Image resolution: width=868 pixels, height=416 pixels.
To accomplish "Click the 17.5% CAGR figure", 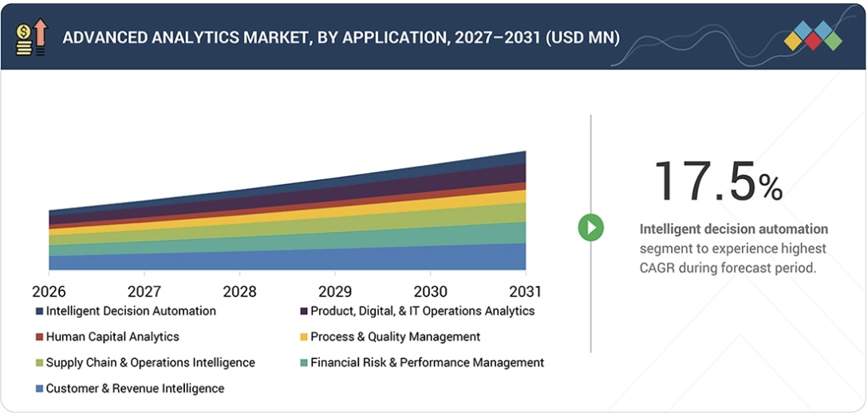I will coord(717,182).
